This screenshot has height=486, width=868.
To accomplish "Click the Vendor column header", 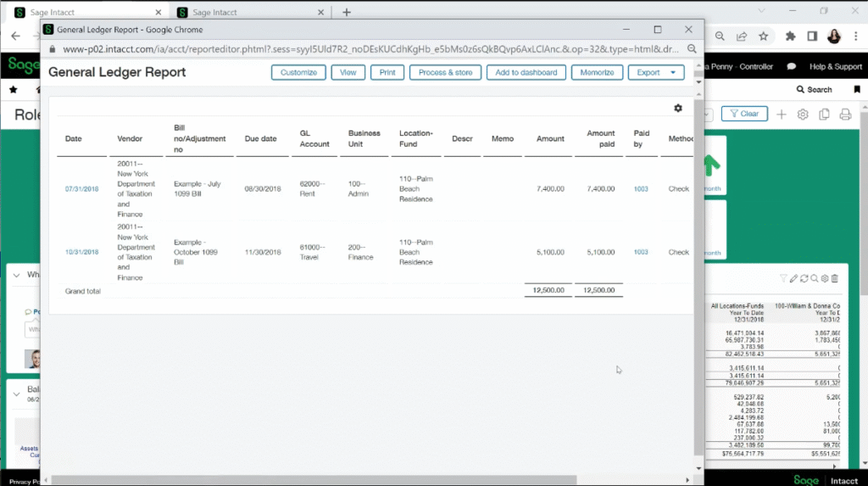I will click(x=130, y=138).
